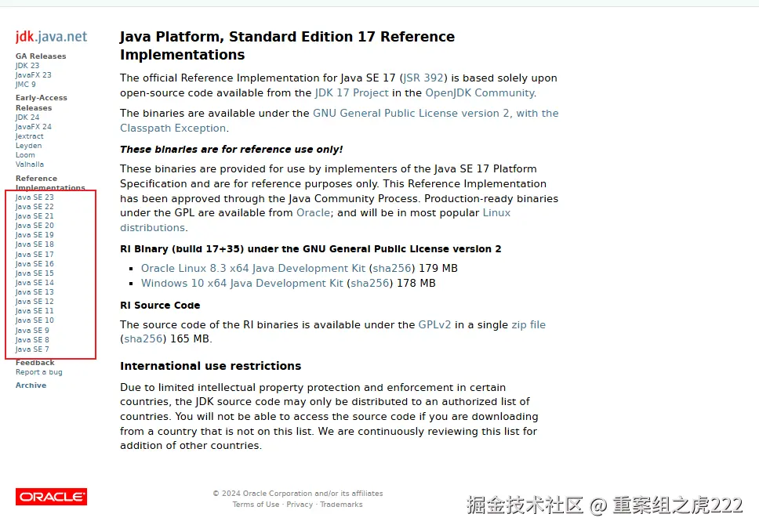Open JDK 23 GA release
759x532 pixels.
point(27,65)
